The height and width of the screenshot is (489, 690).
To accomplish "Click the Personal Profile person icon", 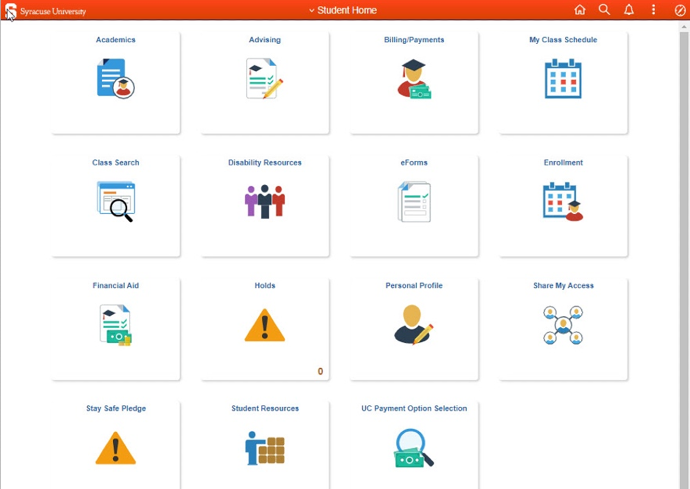I will click(x=414, y=324).
